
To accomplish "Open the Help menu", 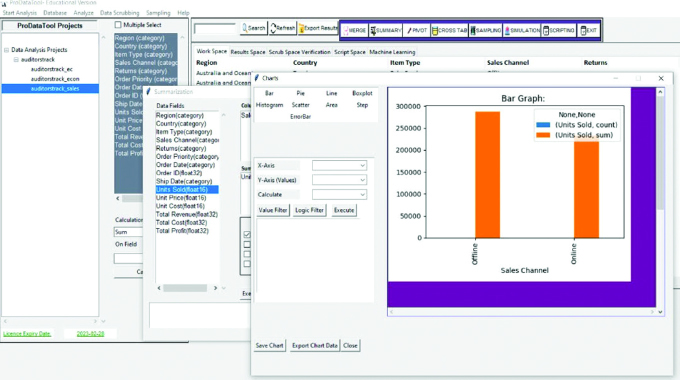I will [183, 13].
